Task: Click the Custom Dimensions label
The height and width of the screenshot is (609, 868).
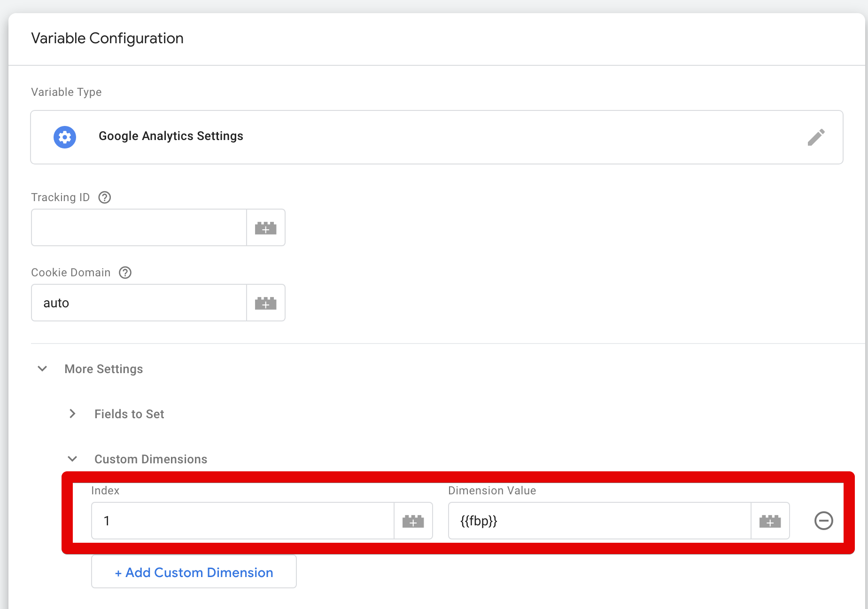Action: 151,459
